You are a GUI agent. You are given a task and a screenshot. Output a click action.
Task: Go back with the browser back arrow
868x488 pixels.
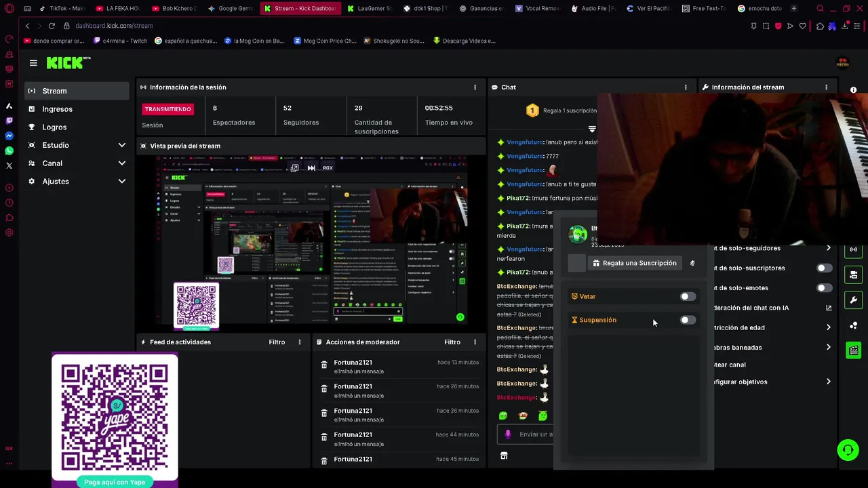[27, 26]
